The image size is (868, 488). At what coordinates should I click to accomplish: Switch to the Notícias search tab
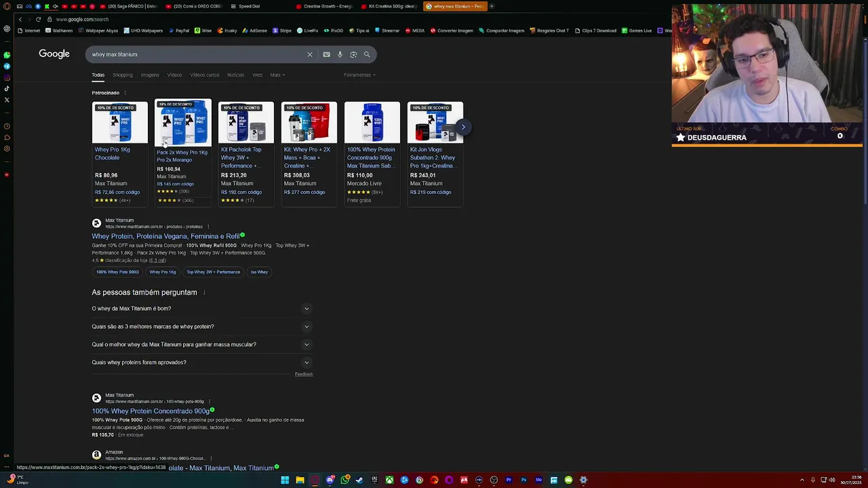click(x=235, y=75)
